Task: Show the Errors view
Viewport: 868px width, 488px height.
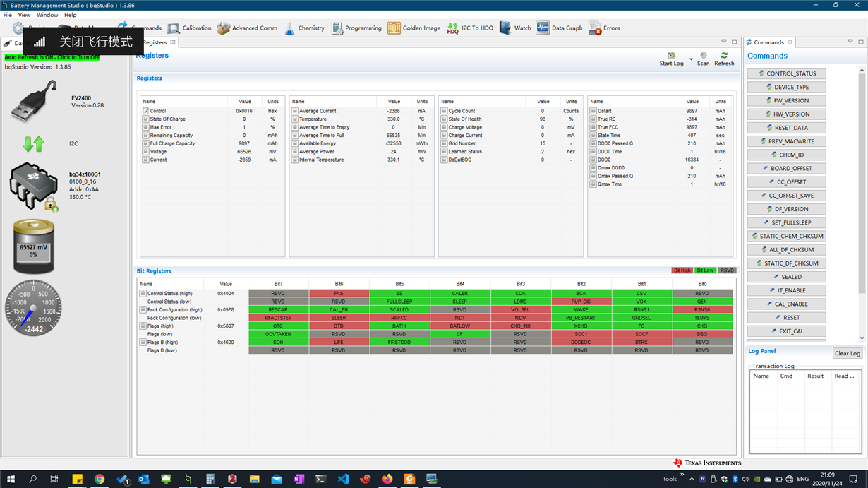Action: click(x=604, y=28)
